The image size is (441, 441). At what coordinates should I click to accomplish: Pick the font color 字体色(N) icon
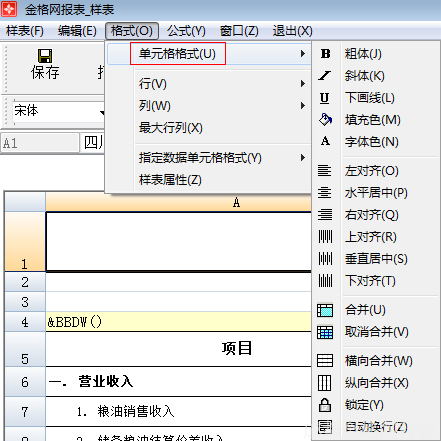pos(325,141)
